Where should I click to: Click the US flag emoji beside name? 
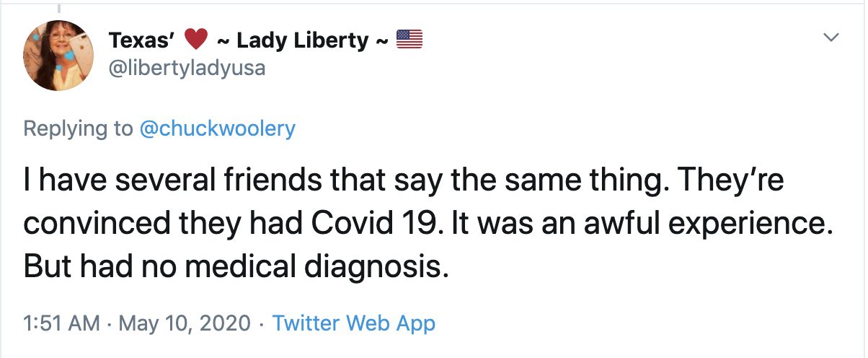[x=409, y=40]
